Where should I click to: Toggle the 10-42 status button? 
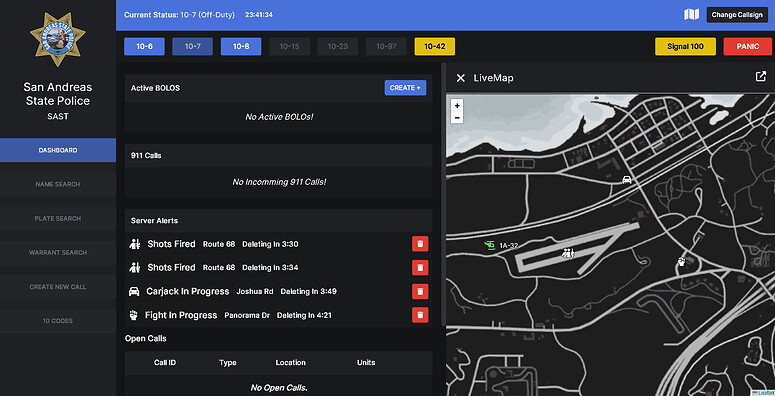[434, 46]
